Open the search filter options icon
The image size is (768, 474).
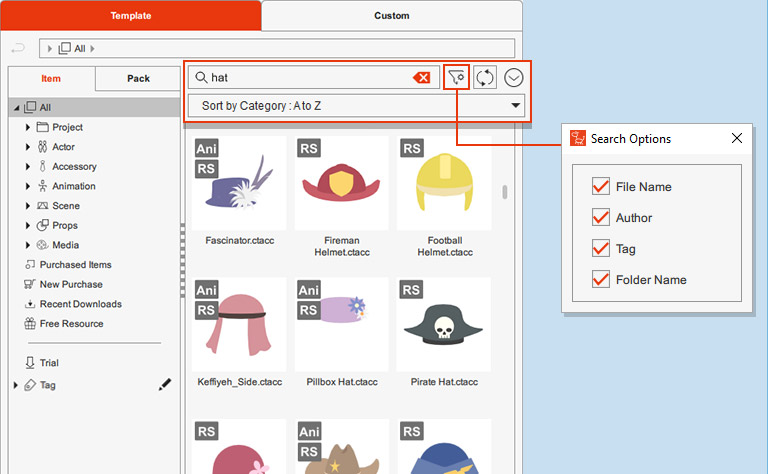[457, 77]
